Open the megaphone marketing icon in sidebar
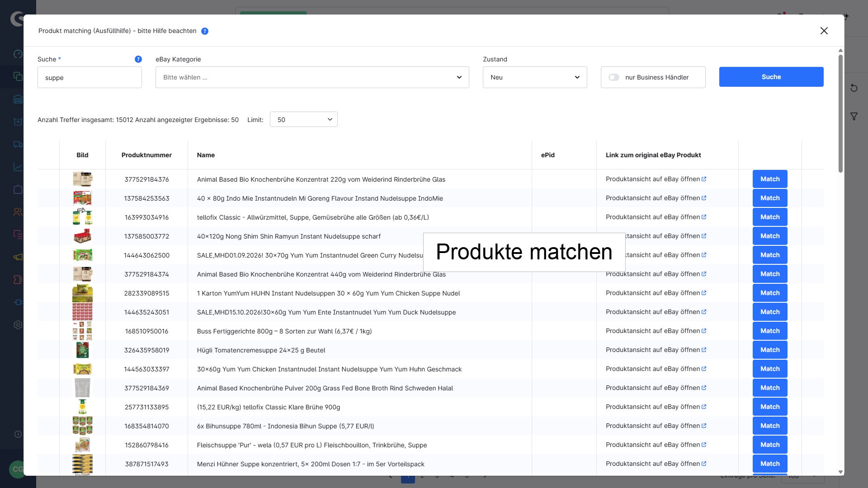The width and height of the screenshot is (868, 488). point(18,257)
